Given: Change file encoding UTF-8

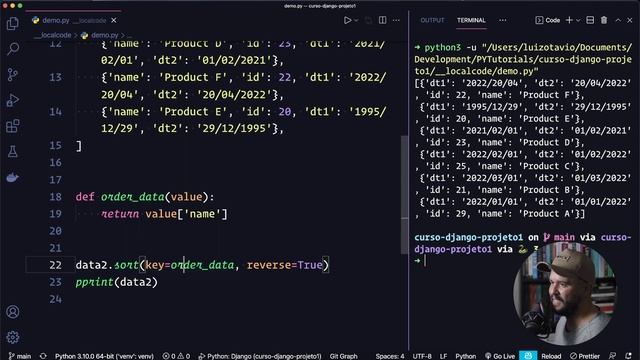Looking at the screenshot, I should click(x=422, y=356).
